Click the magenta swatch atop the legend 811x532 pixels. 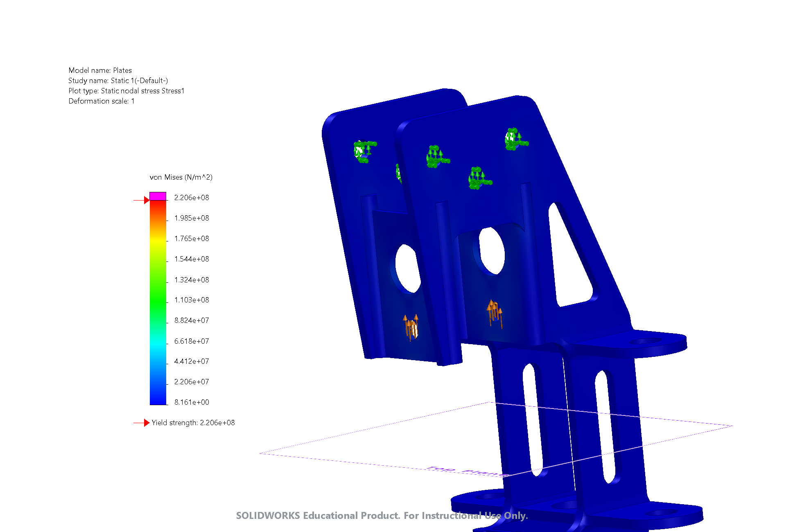(158, 196)
